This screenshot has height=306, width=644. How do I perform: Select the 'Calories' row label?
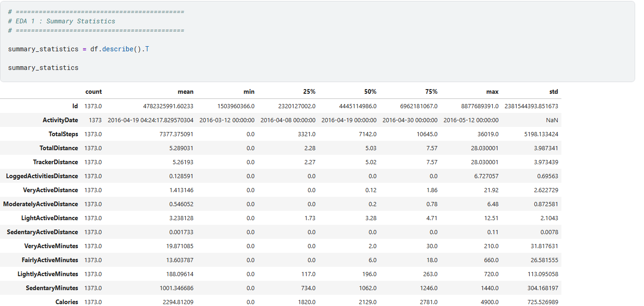coord(67,302)
